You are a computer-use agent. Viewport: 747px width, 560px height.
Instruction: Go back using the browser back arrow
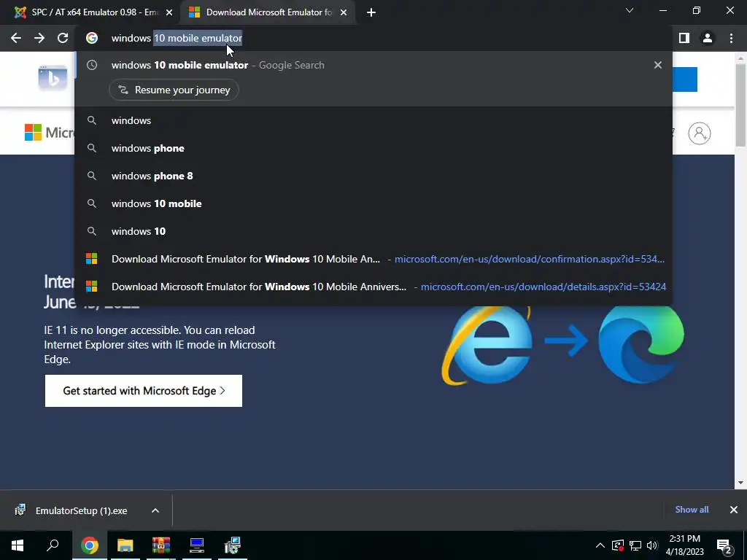16,38
